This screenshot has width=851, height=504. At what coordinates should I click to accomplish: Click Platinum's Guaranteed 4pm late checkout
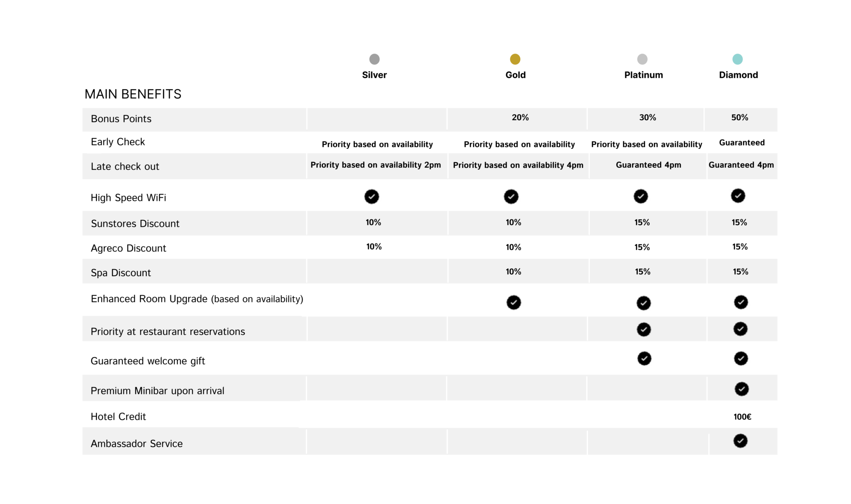[649, 165]
